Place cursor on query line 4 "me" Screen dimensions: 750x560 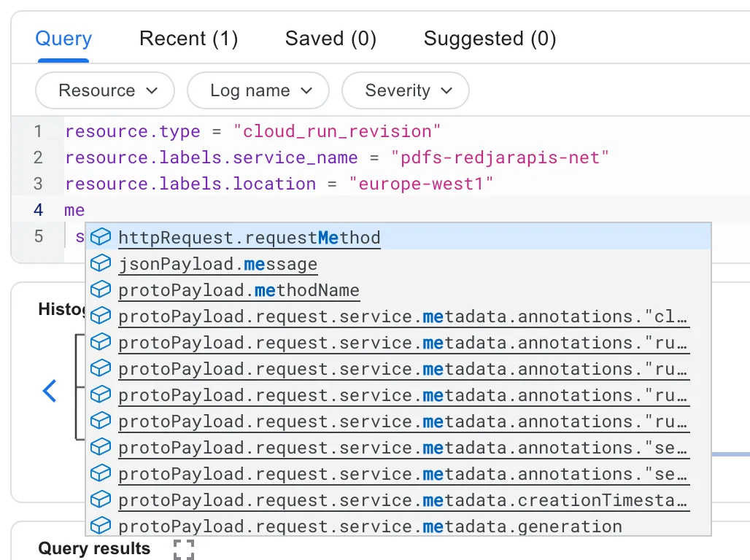point(74,210)
